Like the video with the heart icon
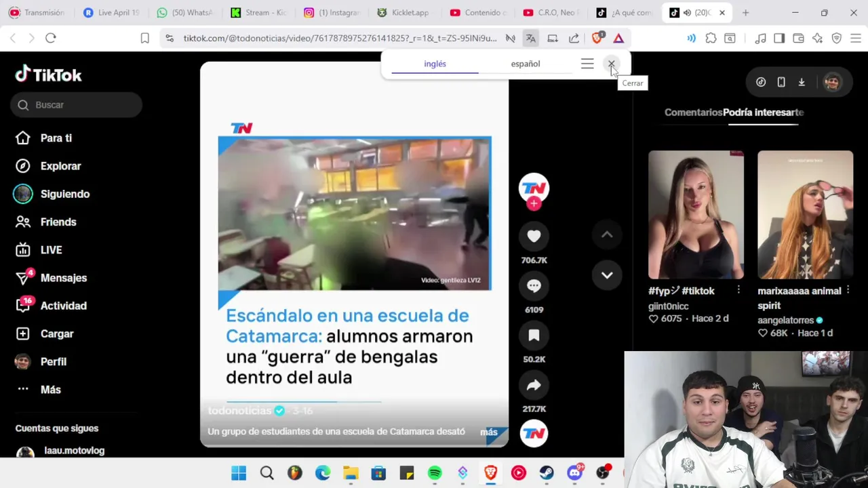The width and height of the screenshot is (868, 488). pyautogui.click(x=534, y=236)
